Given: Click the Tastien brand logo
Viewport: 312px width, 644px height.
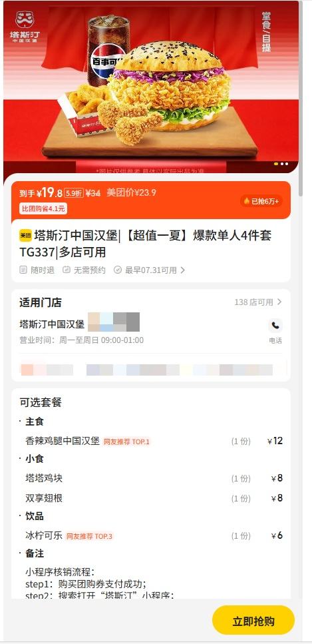Looking at the screenshot, I should (25, 27).
